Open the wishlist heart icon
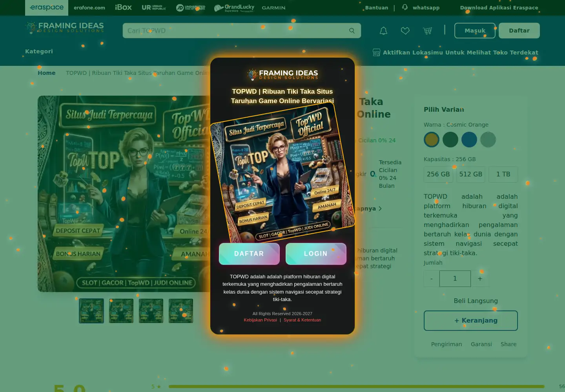 (405, 31)
